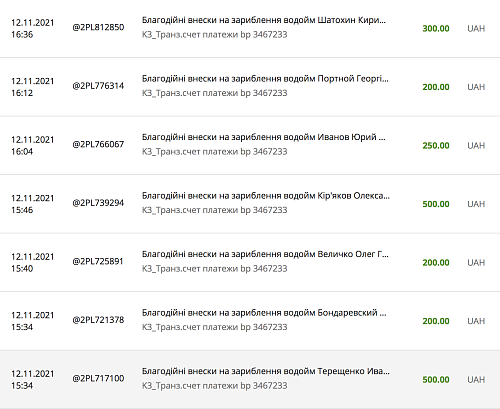Select payment description from Портной
The image size is (500, 409).
click(x=265, y=79)
